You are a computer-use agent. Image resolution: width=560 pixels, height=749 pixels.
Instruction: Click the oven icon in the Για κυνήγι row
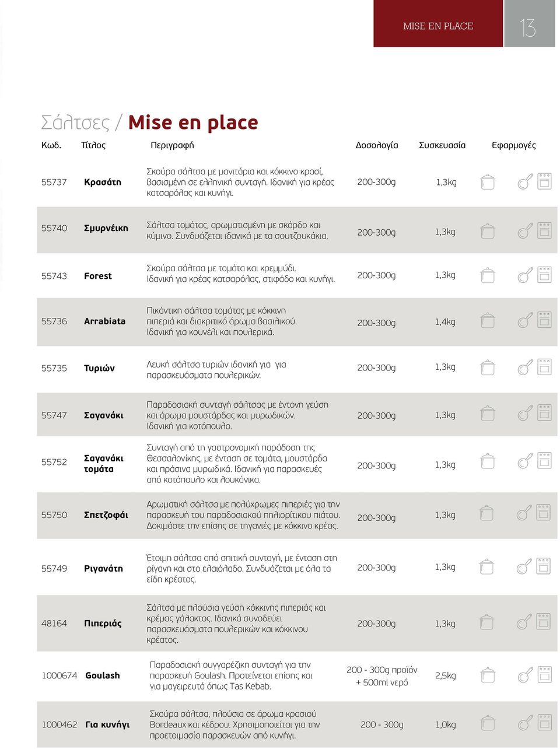point(544,722)
